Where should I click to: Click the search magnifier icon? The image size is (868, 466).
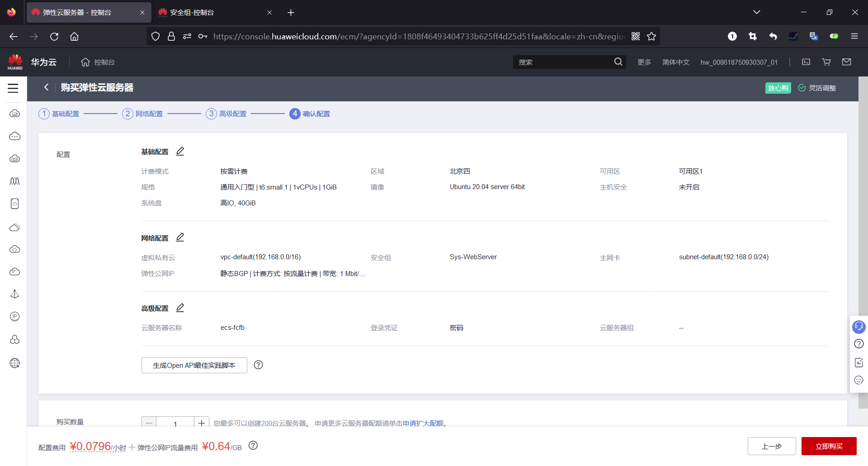pos(618,62)
